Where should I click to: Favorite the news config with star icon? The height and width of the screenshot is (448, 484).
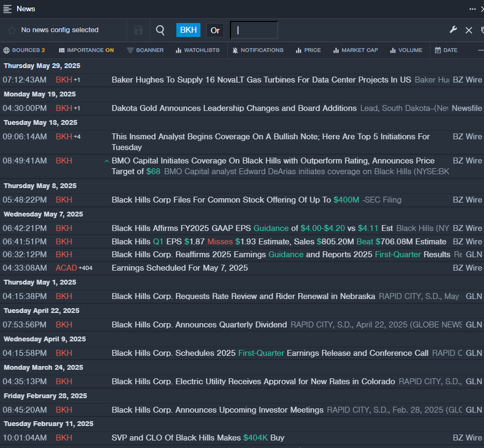(12, 30)
